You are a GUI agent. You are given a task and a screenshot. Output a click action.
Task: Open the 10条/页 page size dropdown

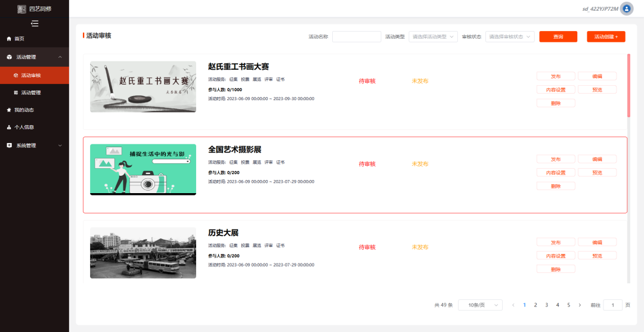[x=480, y=305]
